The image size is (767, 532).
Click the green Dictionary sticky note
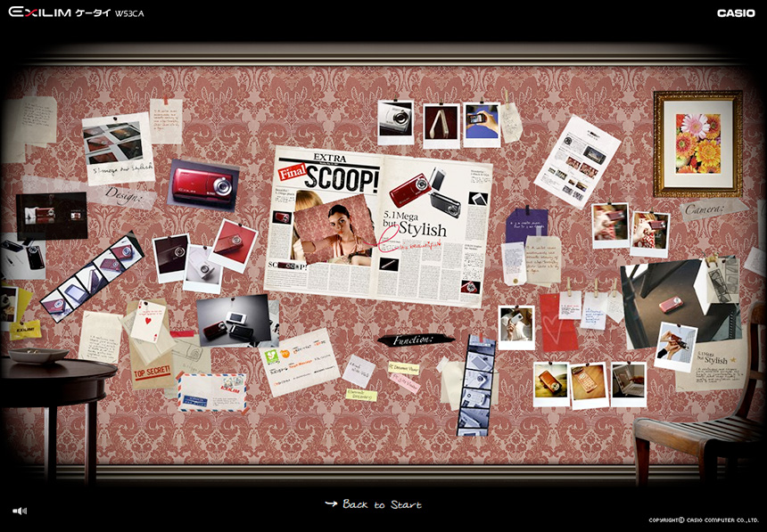pyautogui.click(x=361, y=395)
